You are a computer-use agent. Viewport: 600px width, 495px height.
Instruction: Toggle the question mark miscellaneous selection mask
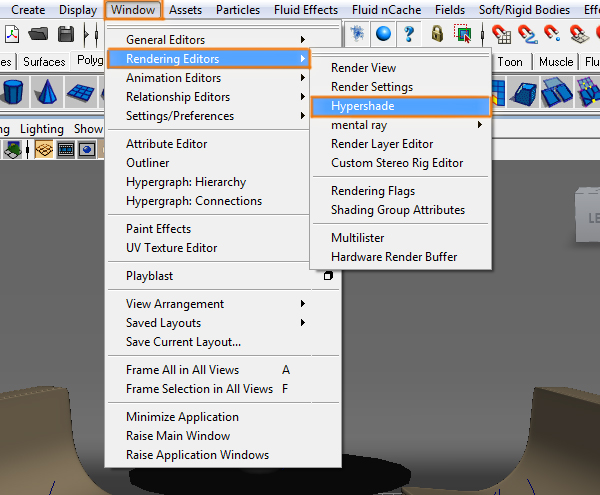coord(409,34)
